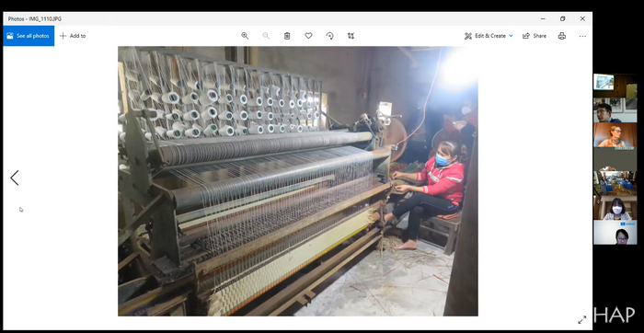Rotate the image with the rotate icon
Screen dimensions: 644x333
pyautogui.click(x=329, y=36)
